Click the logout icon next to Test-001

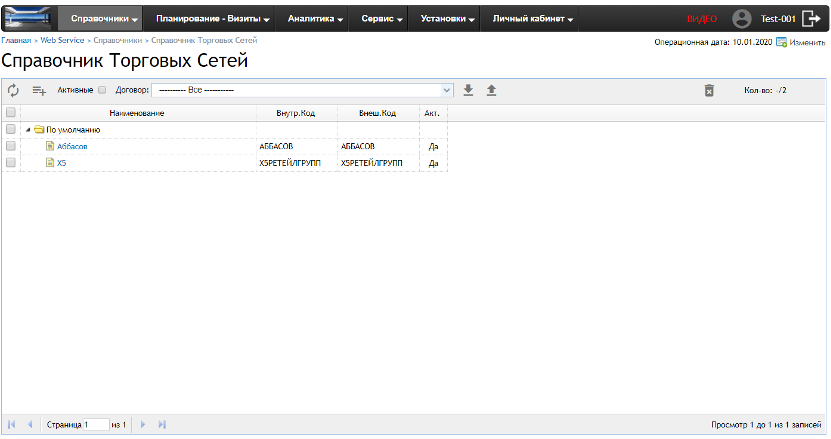(x=811, y=19)
